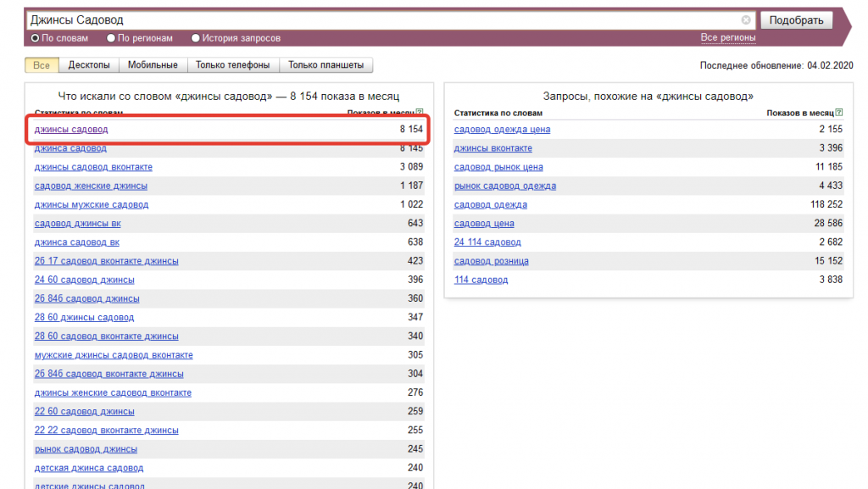Click the Что искали со словом heading
Image resolution: width=868 pixels, height=489 pixels.
point(229,96)
